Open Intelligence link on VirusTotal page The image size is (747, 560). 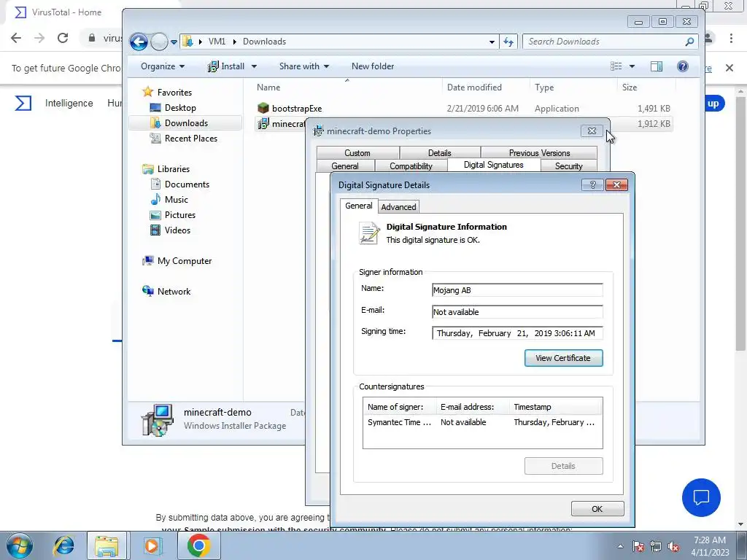point(69,103)
